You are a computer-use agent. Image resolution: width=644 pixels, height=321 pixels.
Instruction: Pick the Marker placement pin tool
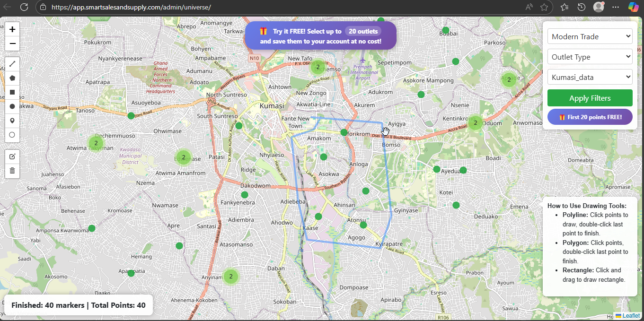pos(12,120)
